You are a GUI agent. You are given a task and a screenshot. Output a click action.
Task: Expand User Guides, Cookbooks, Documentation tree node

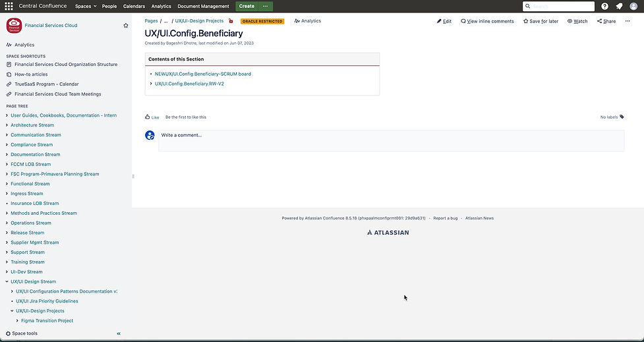tap(7, 115)
